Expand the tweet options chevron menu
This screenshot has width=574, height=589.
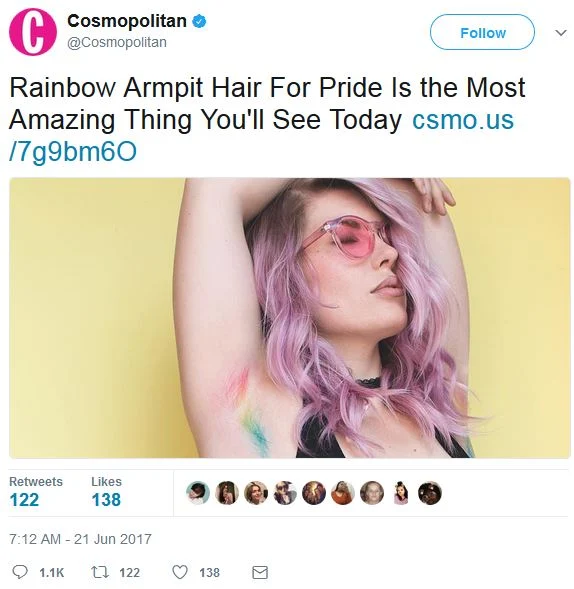(560, 33)
